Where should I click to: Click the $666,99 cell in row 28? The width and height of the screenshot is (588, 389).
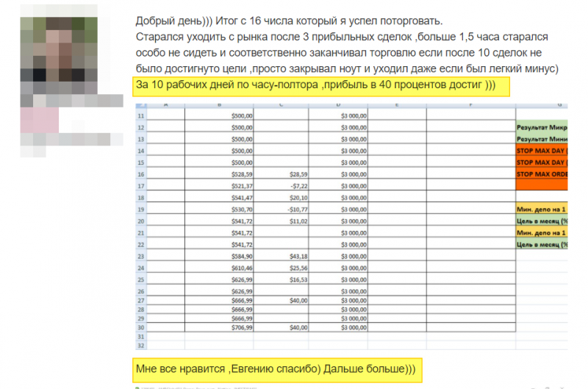[x=219, y=310]
